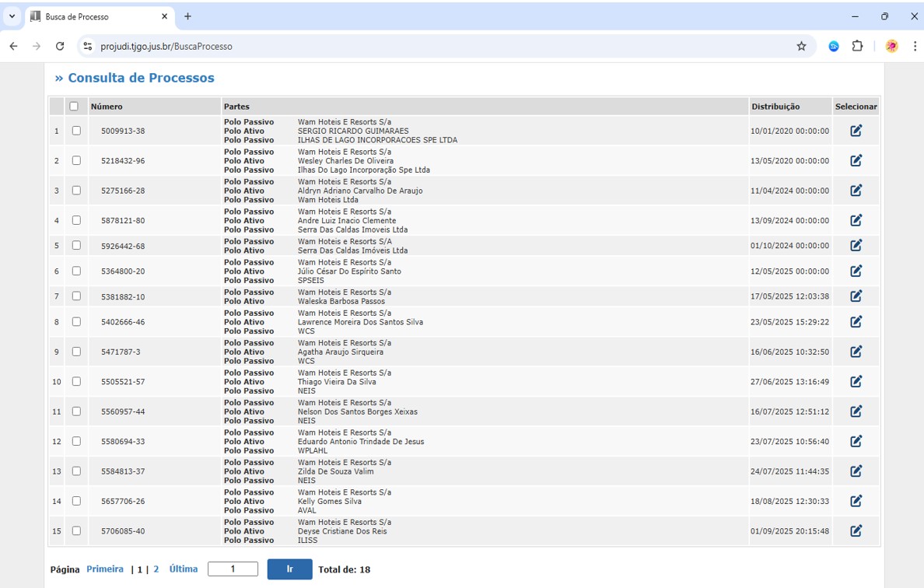Jump to the Última page link
Image resolution: width=924 pixels, height=588 pixels.
[184, 569]
